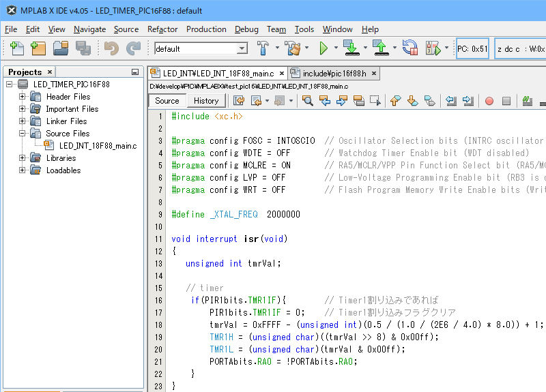Click the Projects tab label
This screenshot has height=392, width=546.
click(25, 72)
